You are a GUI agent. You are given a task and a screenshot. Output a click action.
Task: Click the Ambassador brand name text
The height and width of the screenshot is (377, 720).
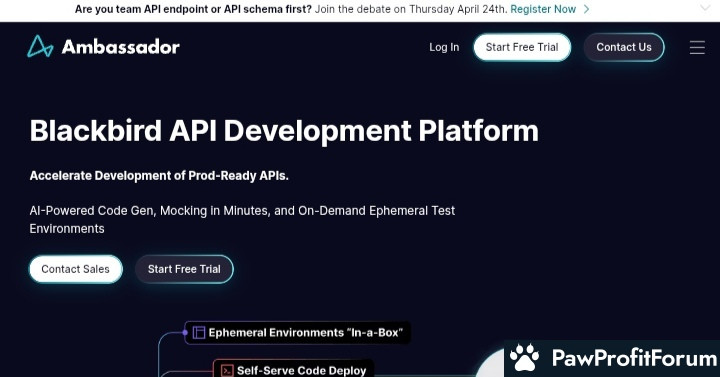120,47
